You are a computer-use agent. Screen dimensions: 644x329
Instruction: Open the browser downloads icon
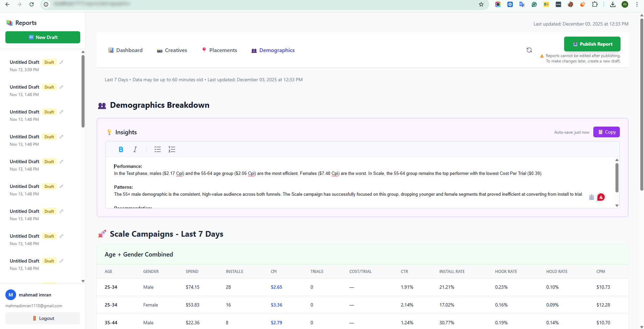[612, 4]
